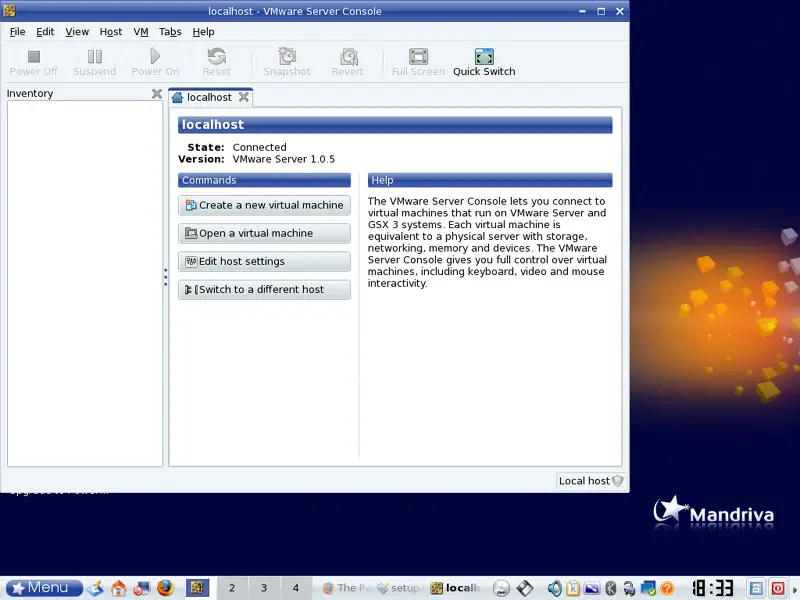This screenshot has width=800, height=600.
Task: Launch Firefox from the taskbar
Action: 165,588
